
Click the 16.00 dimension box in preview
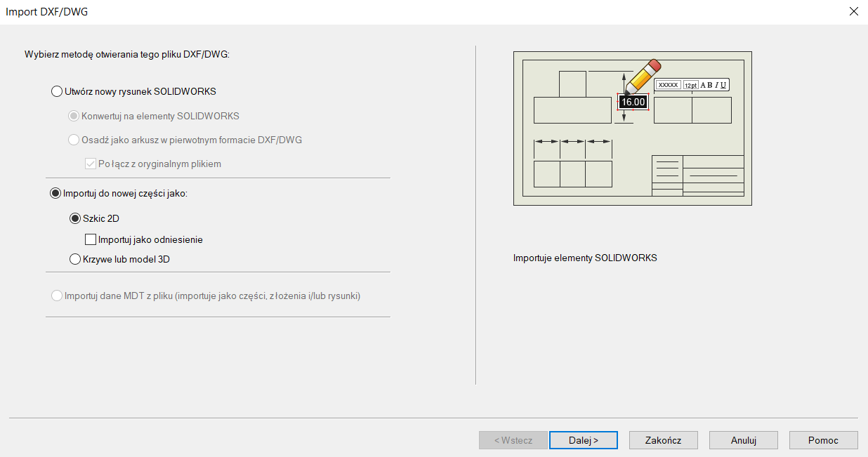click(x=633, y=102)
